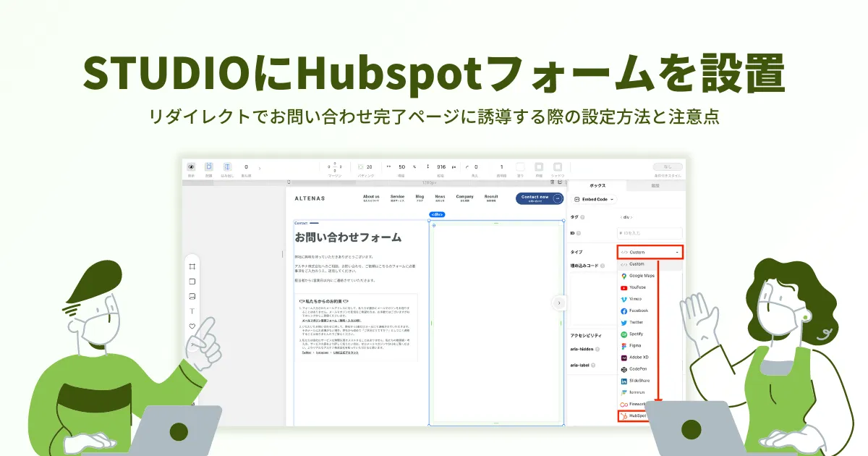This screenshot has width=868, height=456.
Task: Edit the height value 916 field
Action: click(441, 166)
